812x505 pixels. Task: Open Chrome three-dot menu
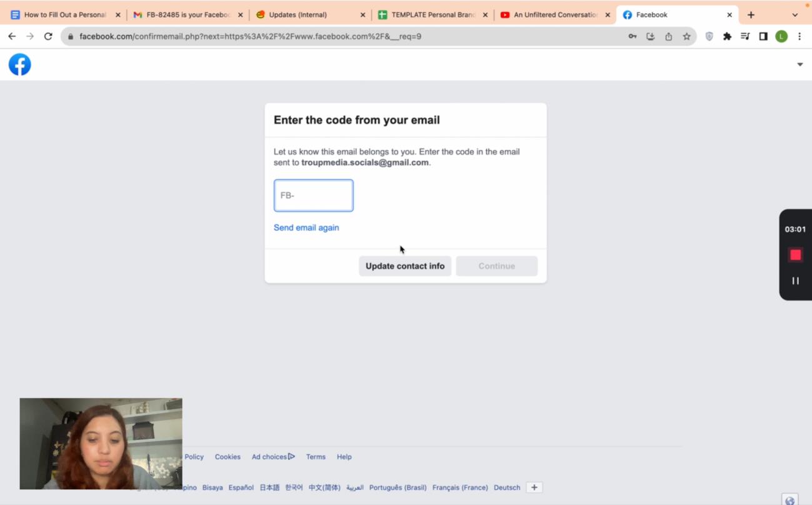799,36
